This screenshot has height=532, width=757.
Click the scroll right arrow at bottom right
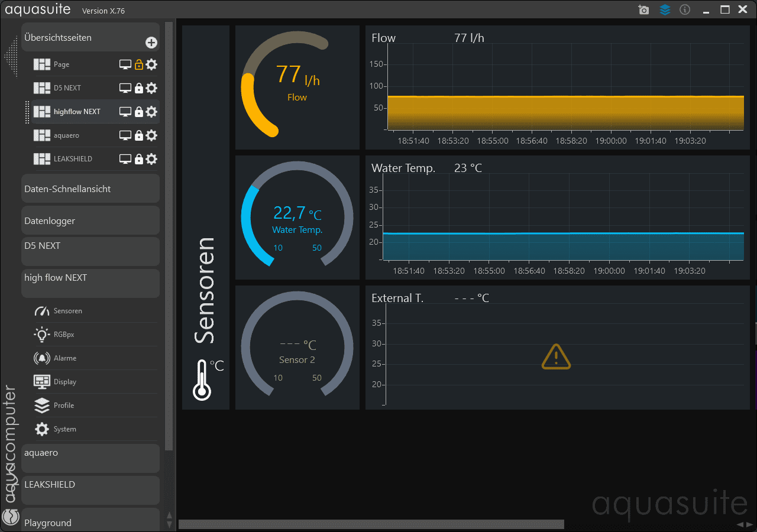pos(750,524)
